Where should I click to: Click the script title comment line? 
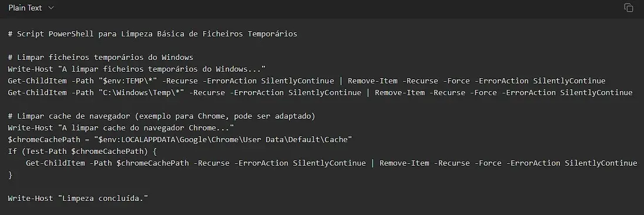pyautogui.click(x=152, y=34)
